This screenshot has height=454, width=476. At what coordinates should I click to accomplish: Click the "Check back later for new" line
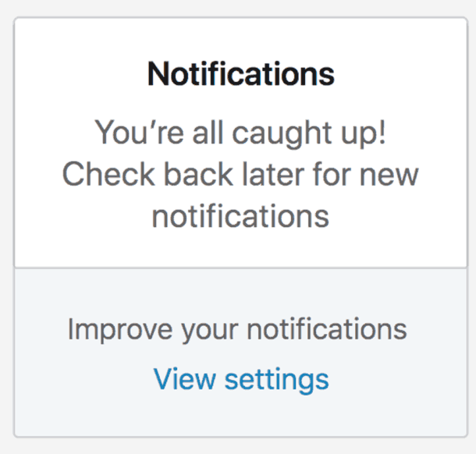(x=240, y=174)
